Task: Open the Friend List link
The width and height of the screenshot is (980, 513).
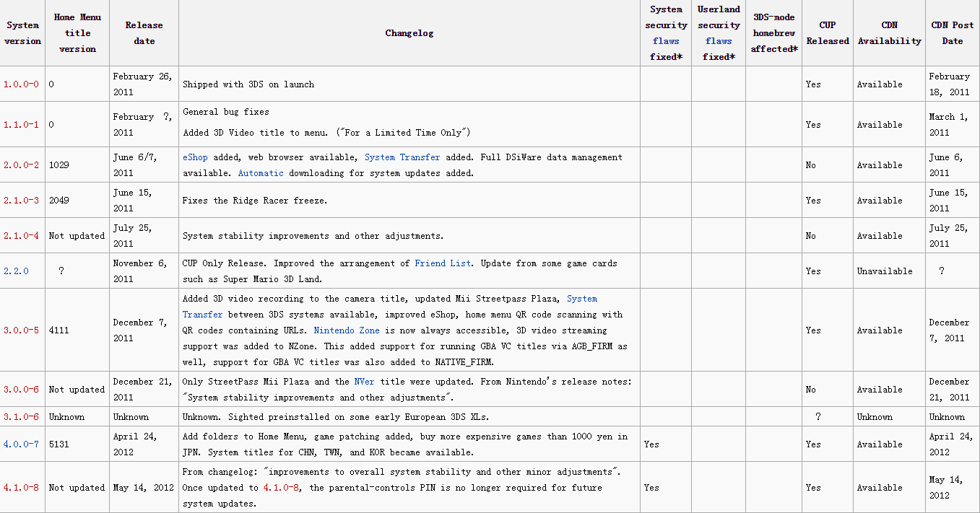Action: [x=443, y=263]
